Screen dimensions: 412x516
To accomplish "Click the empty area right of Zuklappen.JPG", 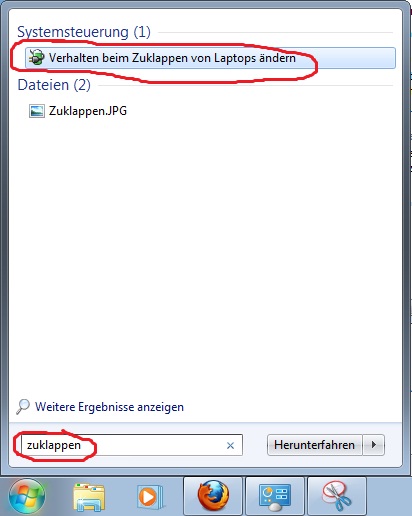I will click(x=260, y=111).
